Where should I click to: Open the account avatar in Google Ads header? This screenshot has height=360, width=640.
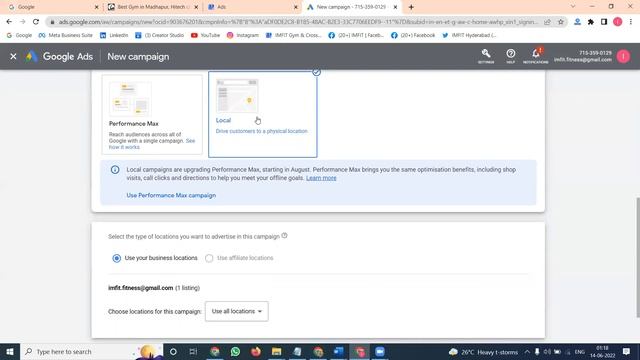623,56
